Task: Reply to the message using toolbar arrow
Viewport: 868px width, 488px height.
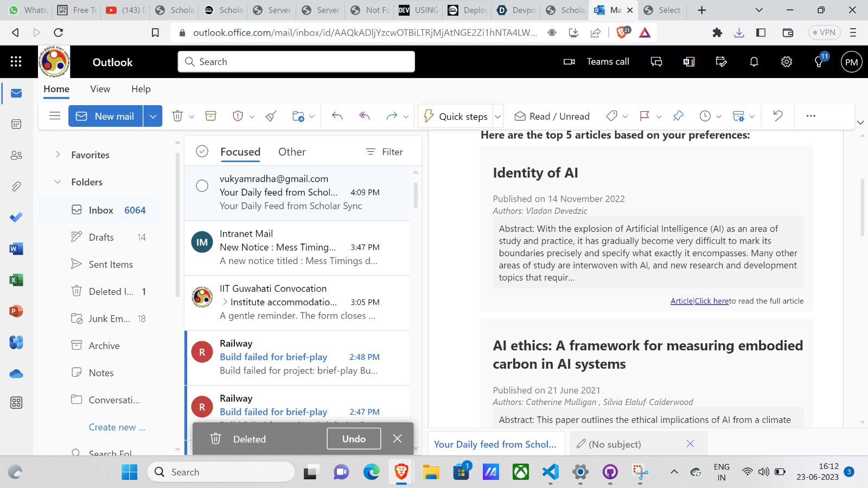Action: click(x=337, y=116)
